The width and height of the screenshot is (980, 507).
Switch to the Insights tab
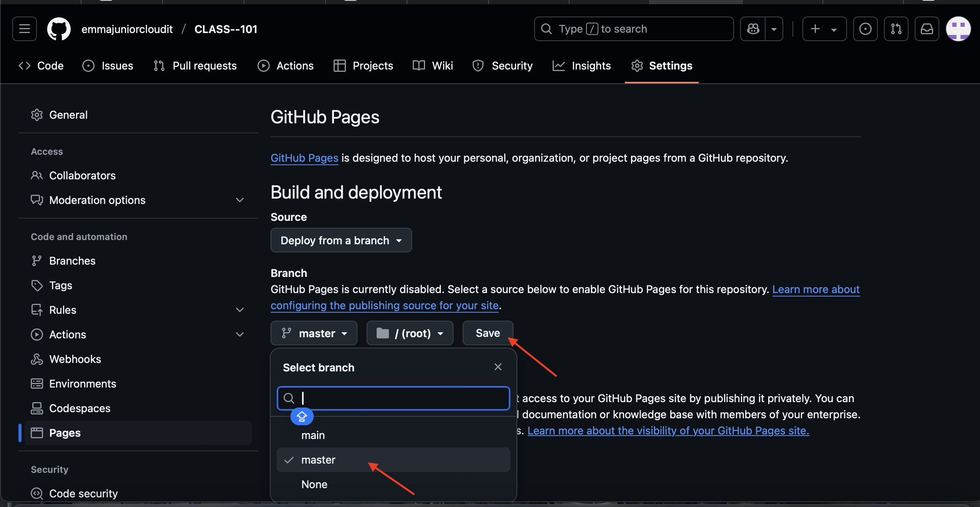click(581, 66)
